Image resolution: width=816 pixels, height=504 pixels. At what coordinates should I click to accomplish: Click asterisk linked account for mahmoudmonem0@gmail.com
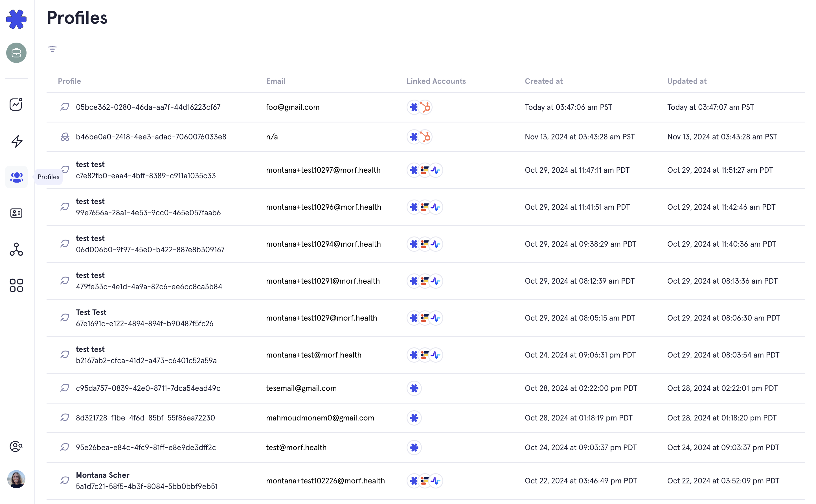pyautogui.click(x=414, y=418)
